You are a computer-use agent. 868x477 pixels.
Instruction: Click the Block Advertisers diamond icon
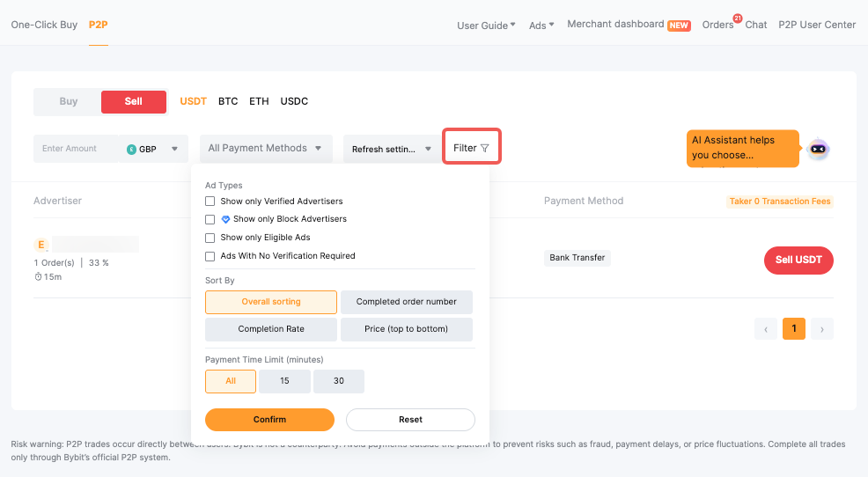(225, 219)
